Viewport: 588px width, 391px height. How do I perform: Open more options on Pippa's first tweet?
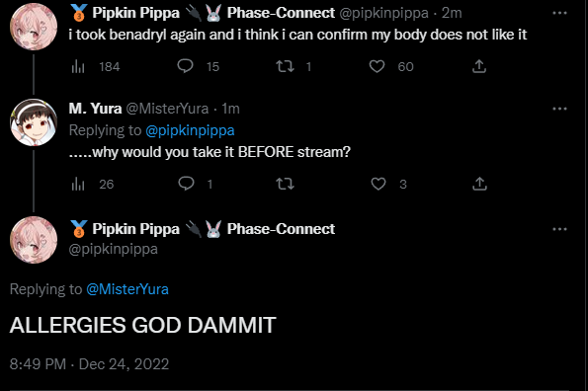coord(559,13)
